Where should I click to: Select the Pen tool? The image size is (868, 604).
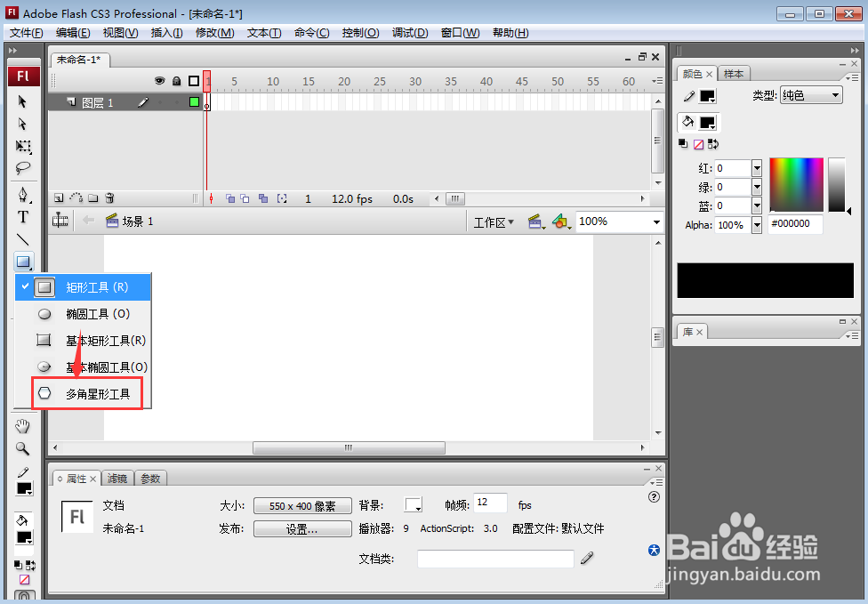pos(23,194)
